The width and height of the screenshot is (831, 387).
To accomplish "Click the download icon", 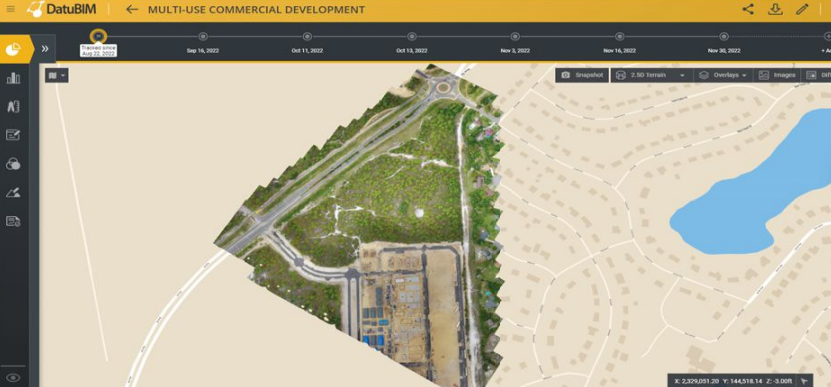I will pyautogui.click(x=775, y=10).
